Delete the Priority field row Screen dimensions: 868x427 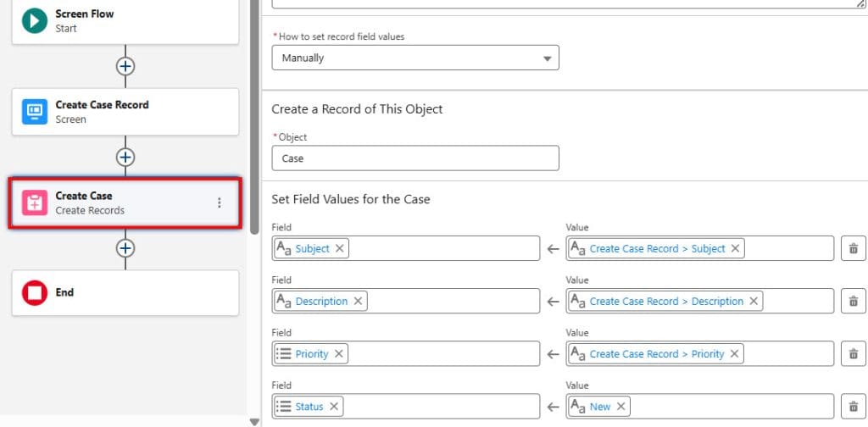click(x=853, y=353)
